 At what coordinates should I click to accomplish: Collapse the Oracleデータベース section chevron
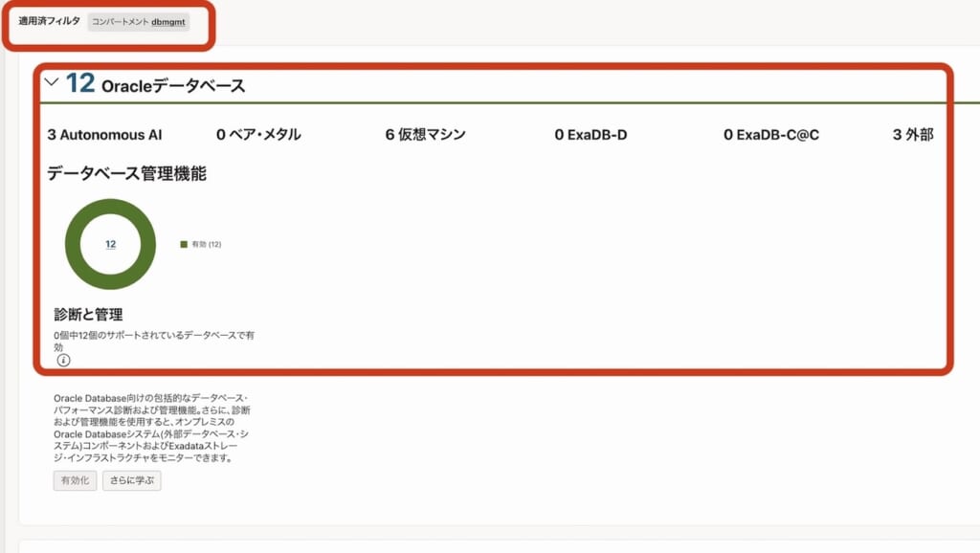pos(52,82)
